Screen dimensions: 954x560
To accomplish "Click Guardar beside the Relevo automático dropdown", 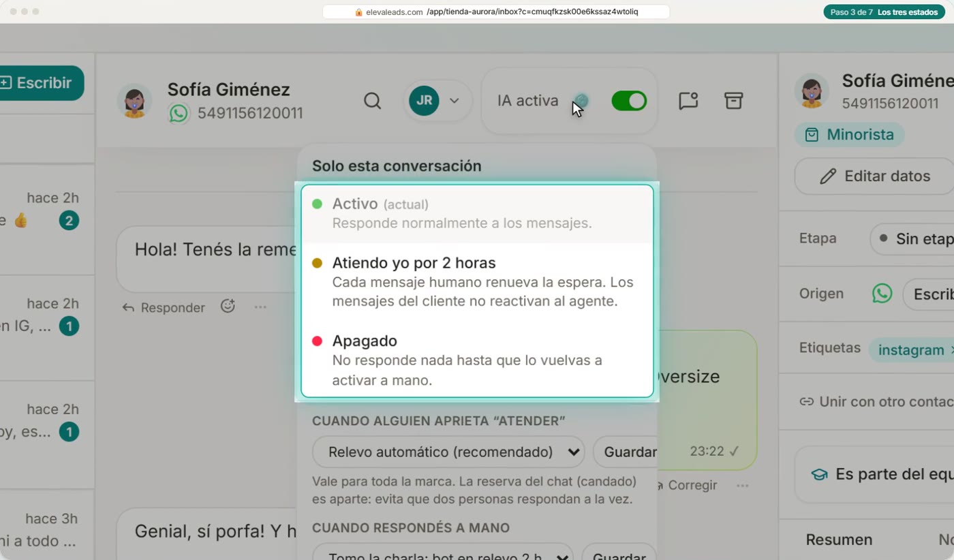I will pos(626,452).
